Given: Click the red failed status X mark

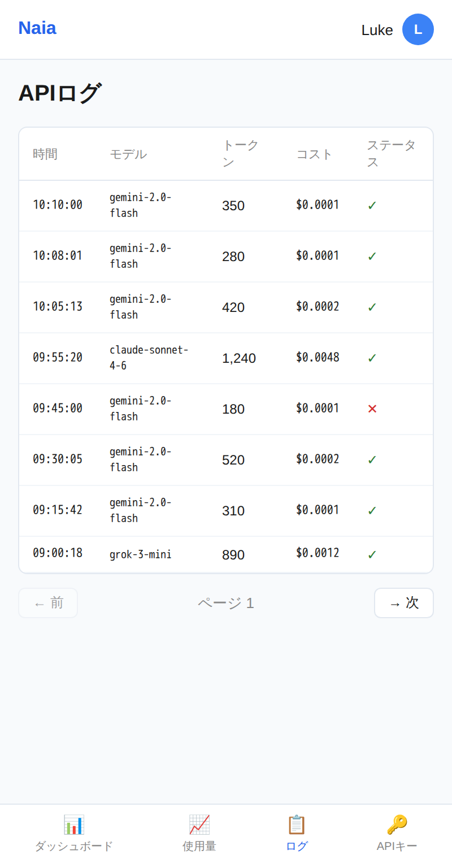Looking at the screenshot, I should [x=372, y=409].
